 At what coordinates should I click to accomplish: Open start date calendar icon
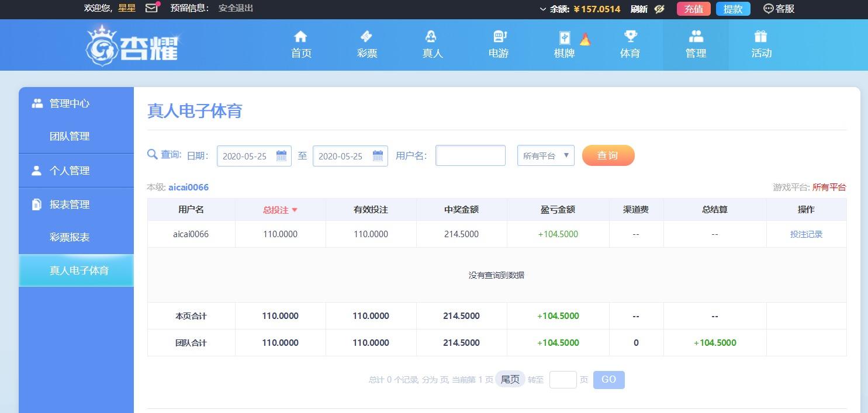(281, 155)
